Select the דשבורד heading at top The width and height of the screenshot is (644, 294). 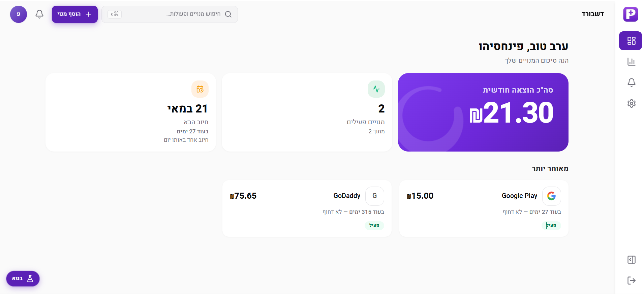[593, 14]
